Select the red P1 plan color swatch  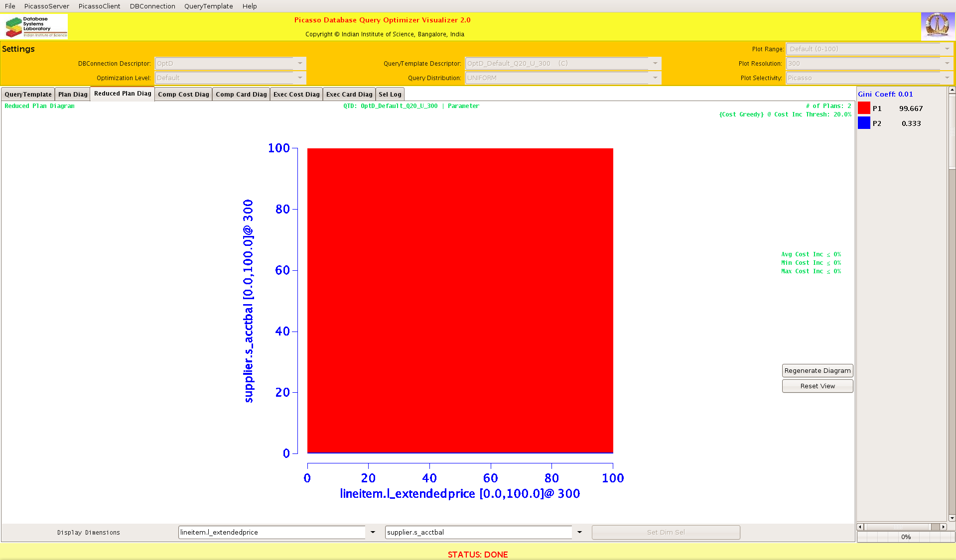coord(864,109)
